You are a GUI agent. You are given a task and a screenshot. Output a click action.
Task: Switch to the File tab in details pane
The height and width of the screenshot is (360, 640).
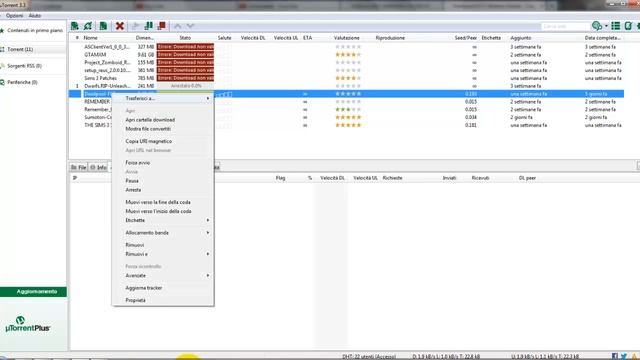click(79, 167)
